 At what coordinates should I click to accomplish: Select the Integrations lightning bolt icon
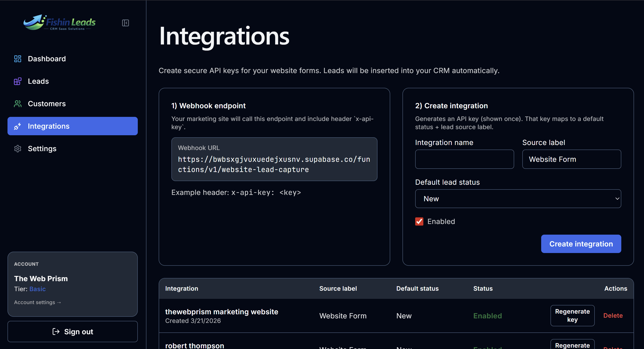[17, 126]
